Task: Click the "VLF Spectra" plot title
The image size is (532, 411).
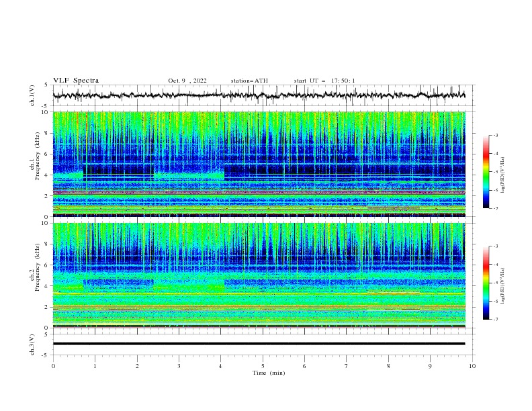Action: tap(76, 81)
